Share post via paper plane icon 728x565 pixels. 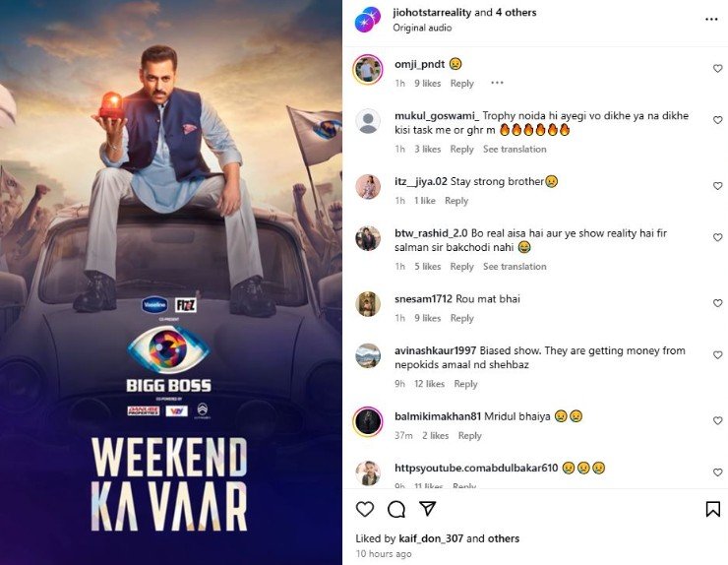click(427, 508)
